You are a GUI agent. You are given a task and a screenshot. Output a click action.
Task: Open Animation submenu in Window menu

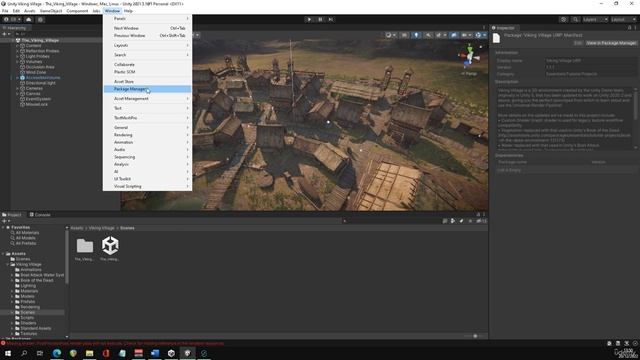pos(147,142)
